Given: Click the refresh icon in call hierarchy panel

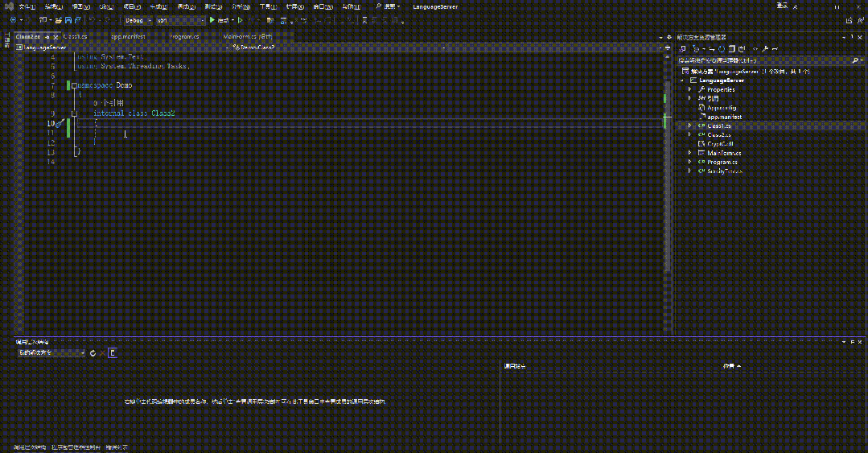Looking at the screenshot, I should 93,352.
